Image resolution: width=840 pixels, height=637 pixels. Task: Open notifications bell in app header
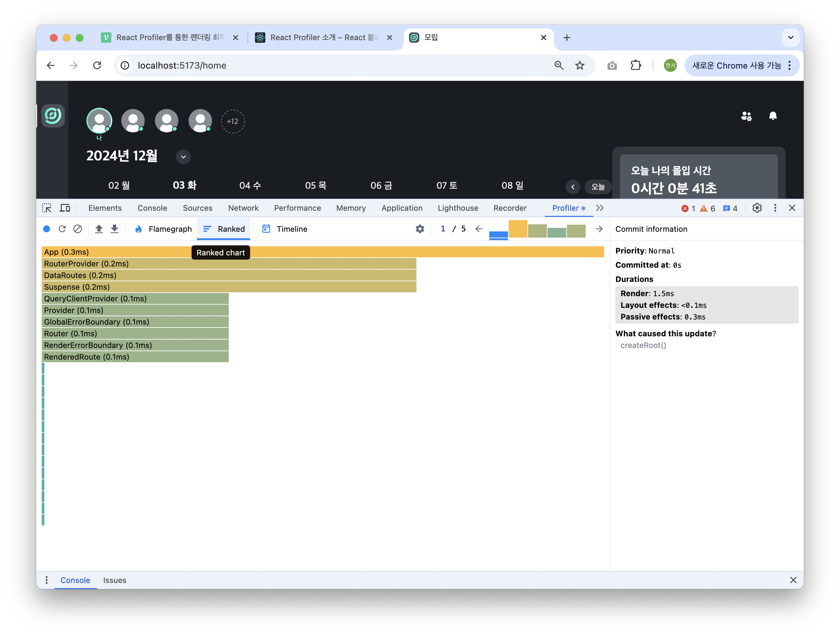tap(772, 116)
